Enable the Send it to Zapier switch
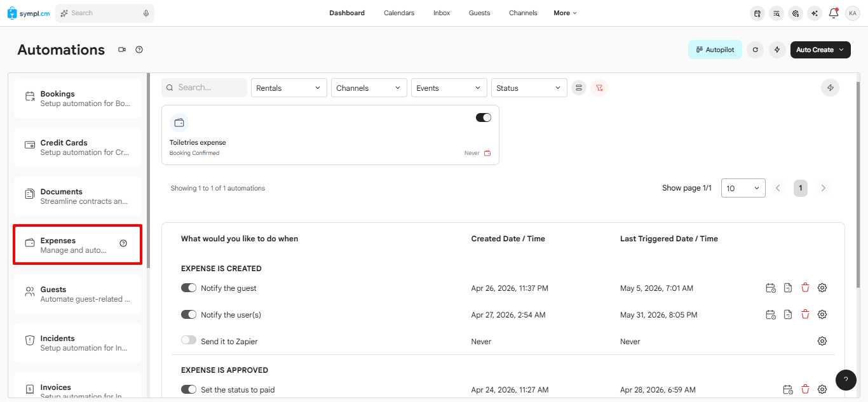The width and height of the screenshot is (868, 402). 189,340
